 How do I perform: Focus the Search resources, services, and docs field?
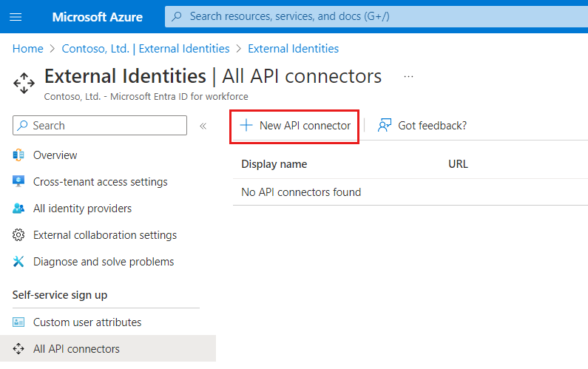376,16
